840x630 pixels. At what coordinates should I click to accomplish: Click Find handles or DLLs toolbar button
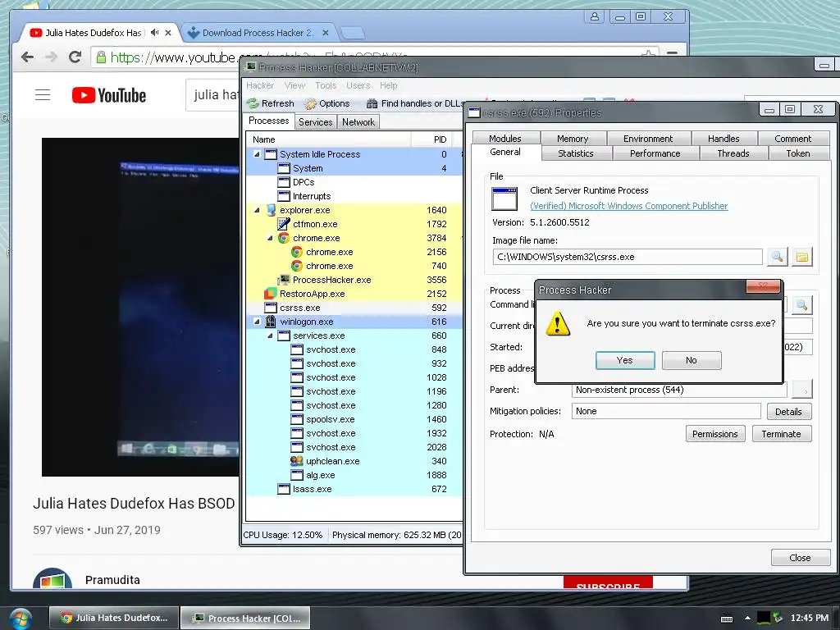(x=416, y=103)
